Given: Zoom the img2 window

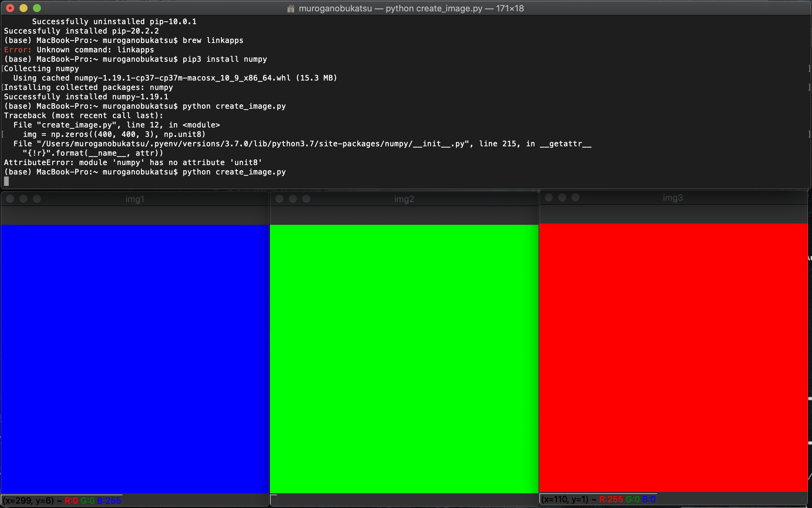Looking at the screenshot, I should click(306, 199).
